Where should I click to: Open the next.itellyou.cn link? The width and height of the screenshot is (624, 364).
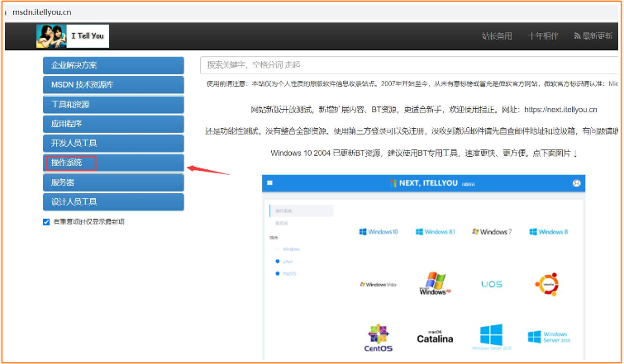(x=560, y=109)
